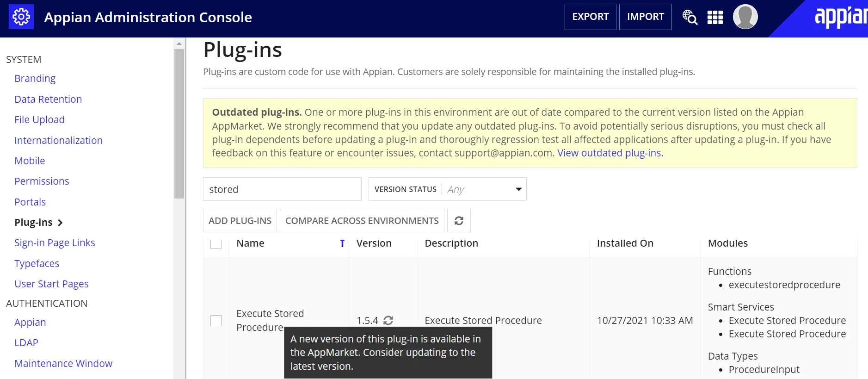Open Permissions page
The height and width of the screenshot is (379, 868).
tap(42, 181)
